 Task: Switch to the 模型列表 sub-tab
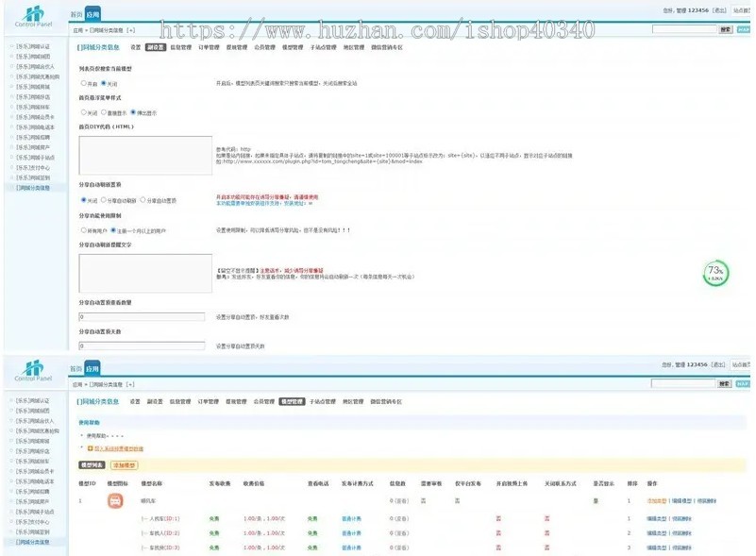coord(92,464)
